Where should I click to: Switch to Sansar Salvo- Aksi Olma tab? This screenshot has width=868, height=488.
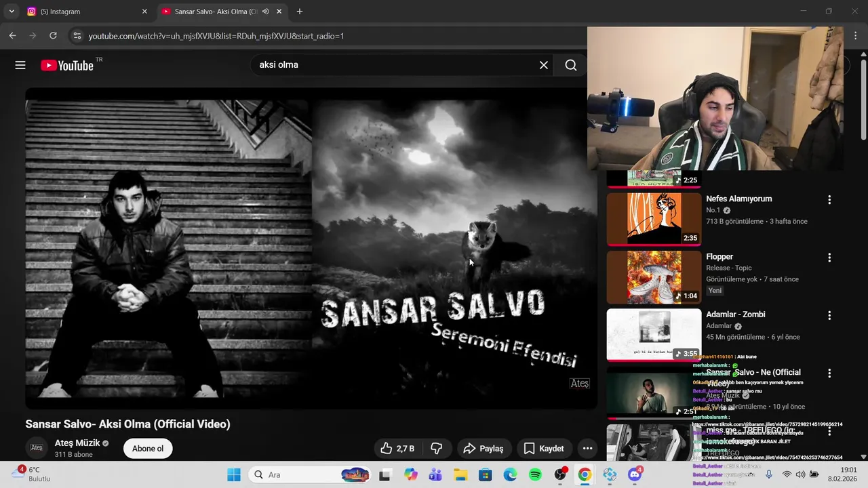(x=222, y=12)
